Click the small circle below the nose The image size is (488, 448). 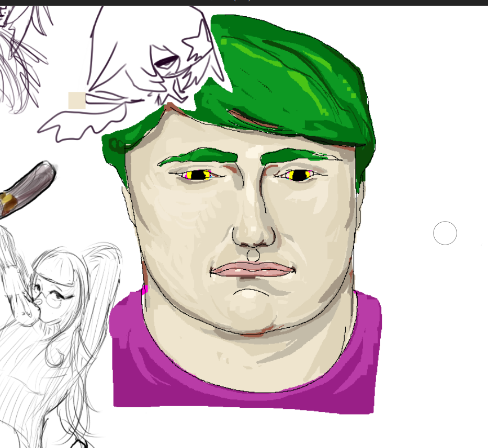pos(253,255)
